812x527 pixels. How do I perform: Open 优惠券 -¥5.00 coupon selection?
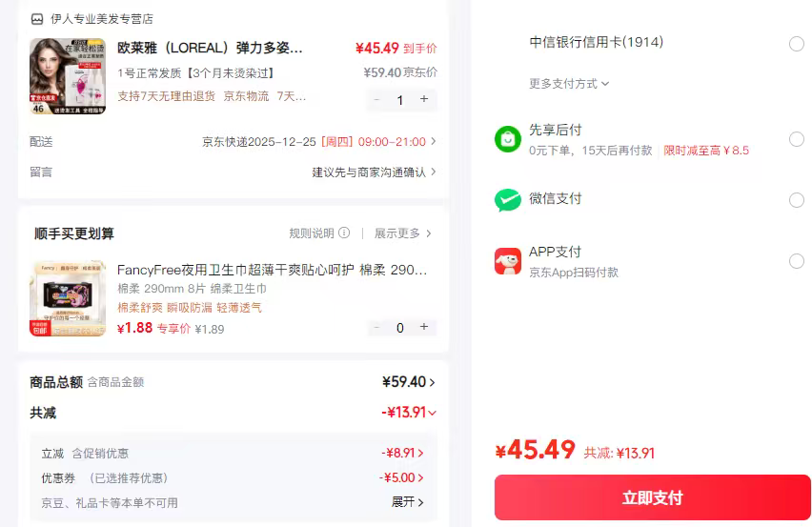pos(402,477)
